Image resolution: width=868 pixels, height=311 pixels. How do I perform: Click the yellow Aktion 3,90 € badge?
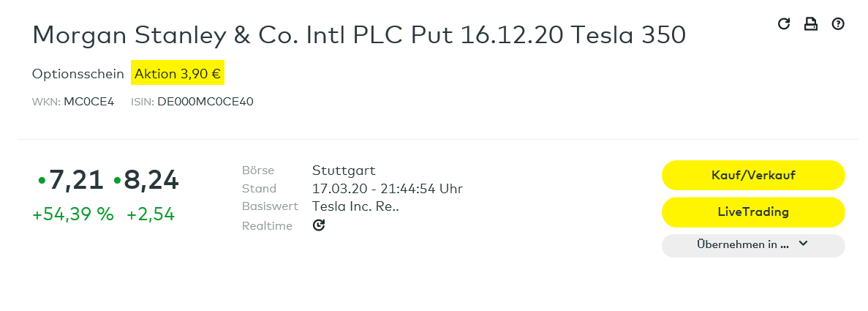[x=178, y=74]
